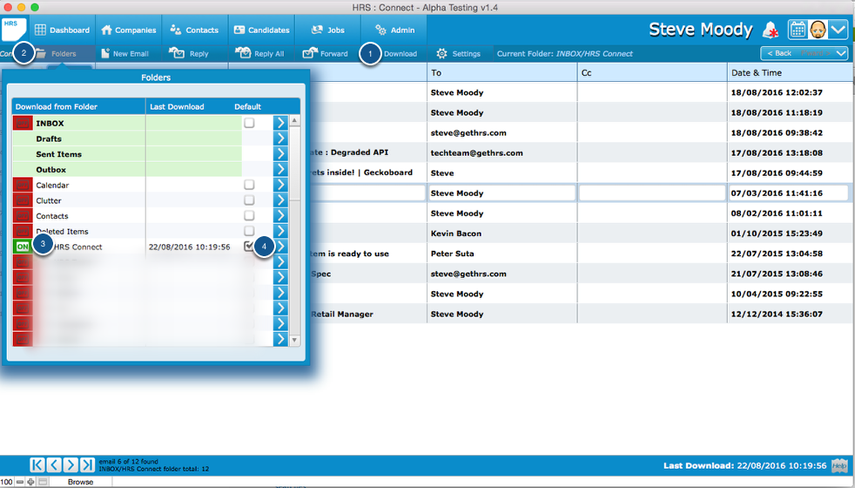Open the Drafts folder arrow

[x=280, y=138]
